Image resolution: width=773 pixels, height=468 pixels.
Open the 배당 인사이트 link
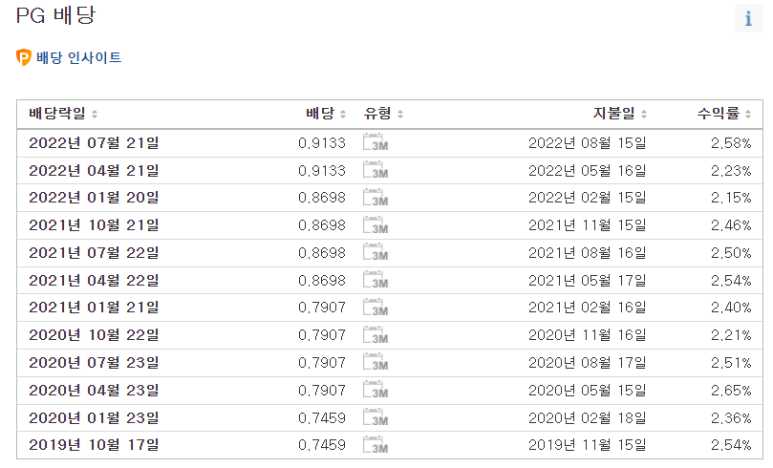pyautogui.click(x=78, y=58)
